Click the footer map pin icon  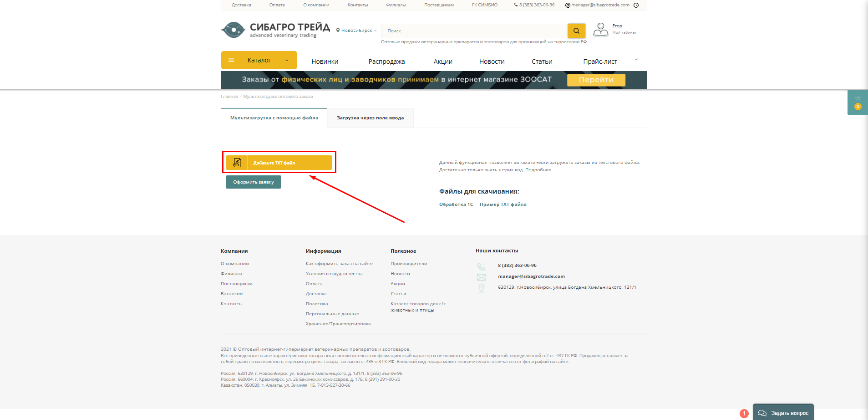pyautogui.click(x=481, y=288)
